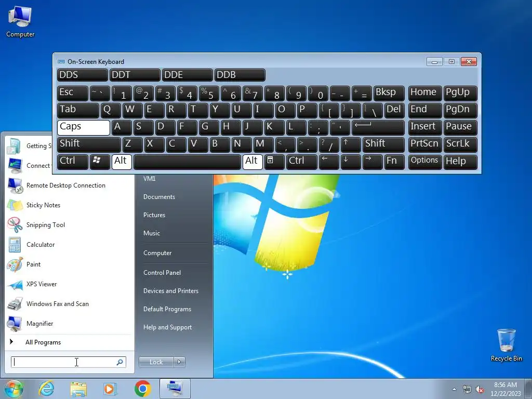Open the shutdown options arrow beside Lock
Image resolution: width=532 pixels, height=399 pixels.
tap(179, 362)
